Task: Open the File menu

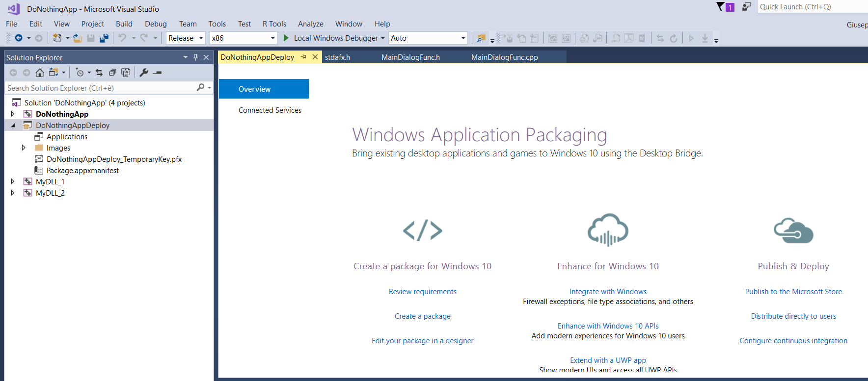Action: (x=11, y=24)
